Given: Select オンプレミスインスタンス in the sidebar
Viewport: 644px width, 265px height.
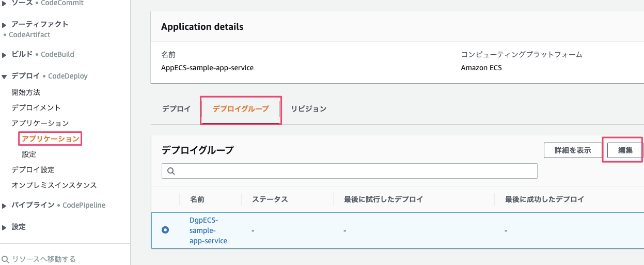Looking at the screenshot, I should click(x=54, y=185).
